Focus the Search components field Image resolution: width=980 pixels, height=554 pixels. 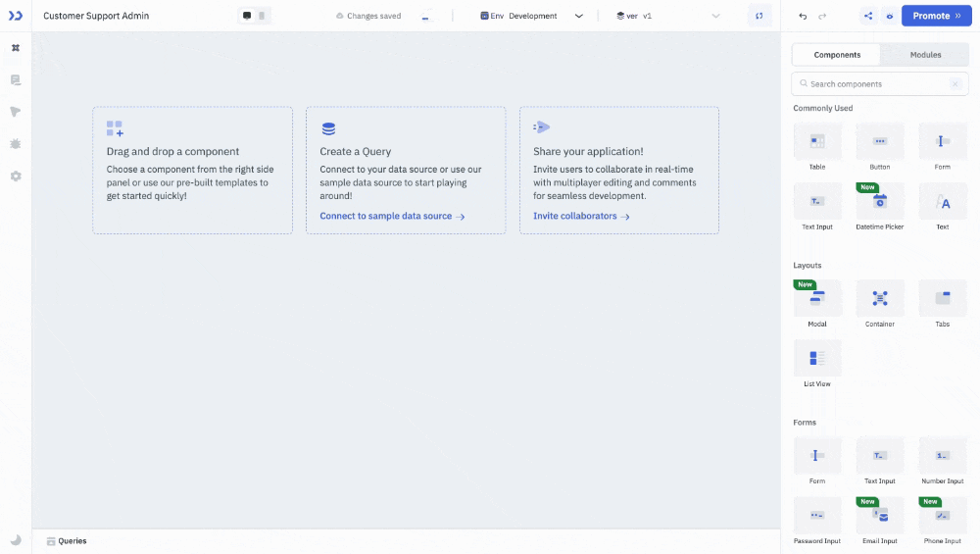[x=879, y=83]
